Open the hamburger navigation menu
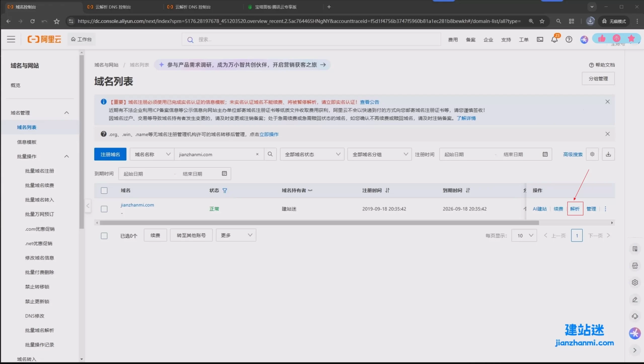This screenshot has width=644, height=364. pyautogui.click(x=11, y=39)
